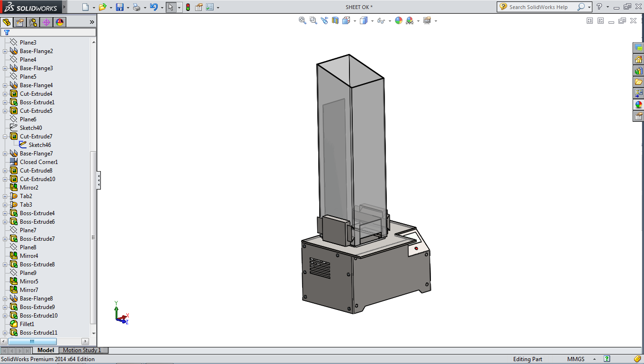Activate the Select arrow tool
Image resolution: width=644 pixels, height=364 pixels.
[x=171, y=7]
